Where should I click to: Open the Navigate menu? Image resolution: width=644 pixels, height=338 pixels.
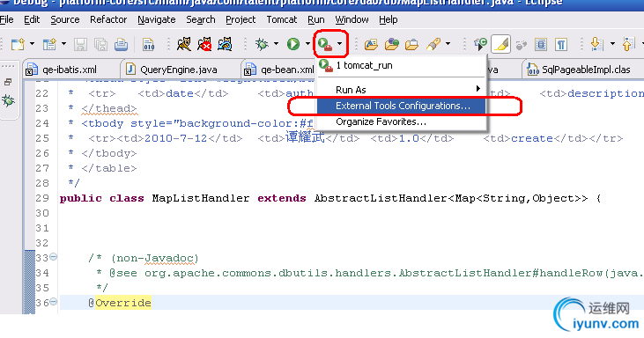(x=157, y=19)
